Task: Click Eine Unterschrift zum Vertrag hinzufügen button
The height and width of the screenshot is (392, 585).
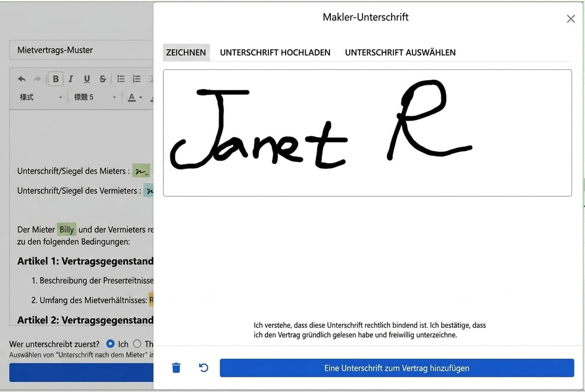Action: [397, 368]
